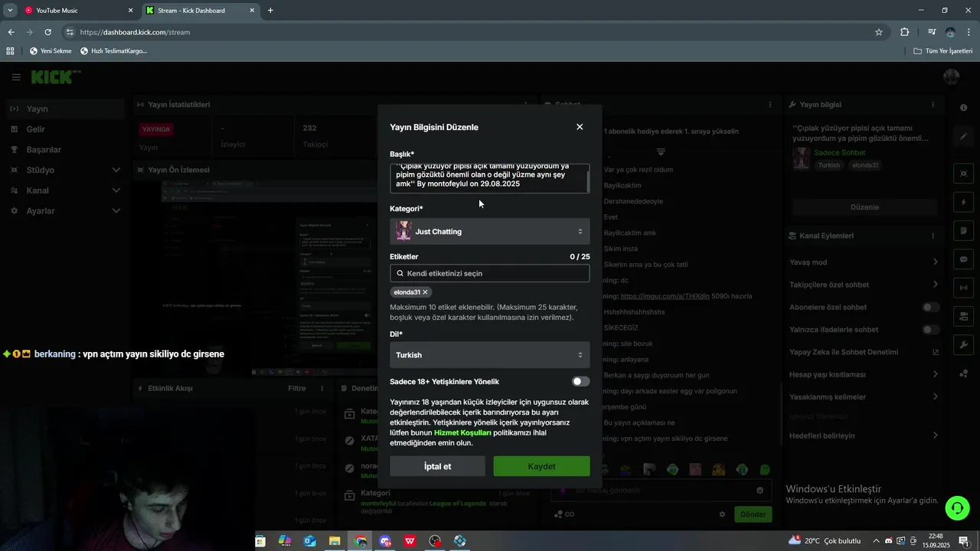Viewport: 980px width, 551px height.
Task: Click the Gönder chat button
Action: click(753, 514)
